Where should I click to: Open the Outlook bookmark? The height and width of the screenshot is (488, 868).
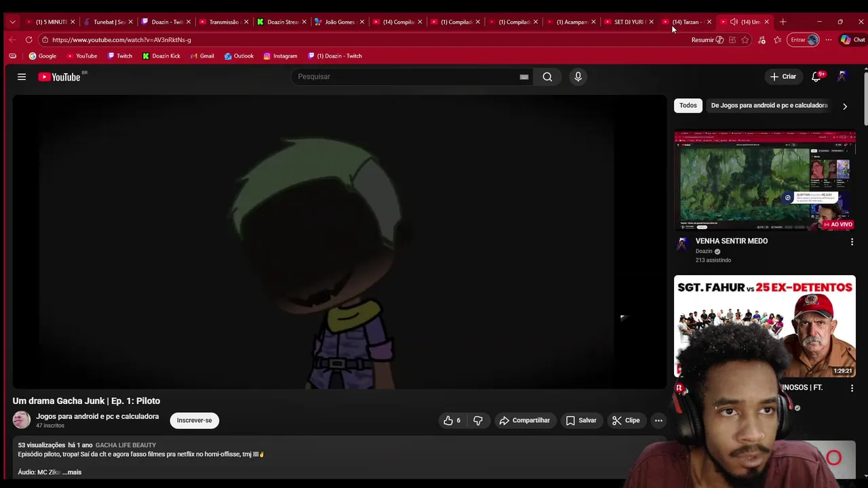[239, 56]
